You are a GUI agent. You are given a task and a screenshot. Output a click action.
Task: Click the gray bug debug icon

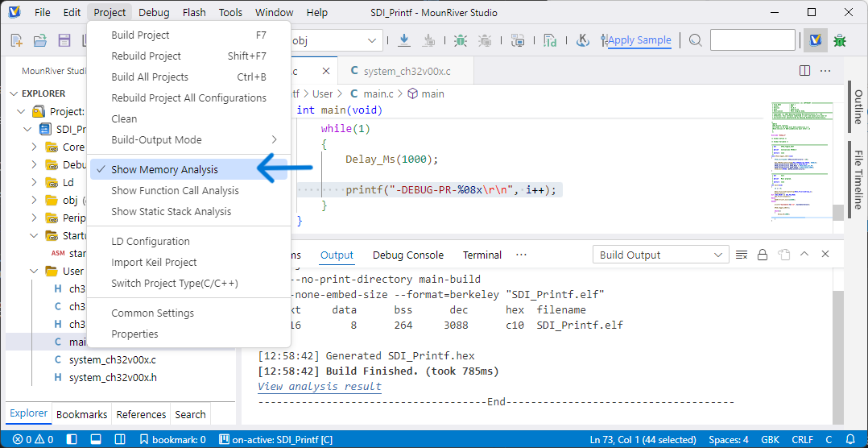(485, 40)
